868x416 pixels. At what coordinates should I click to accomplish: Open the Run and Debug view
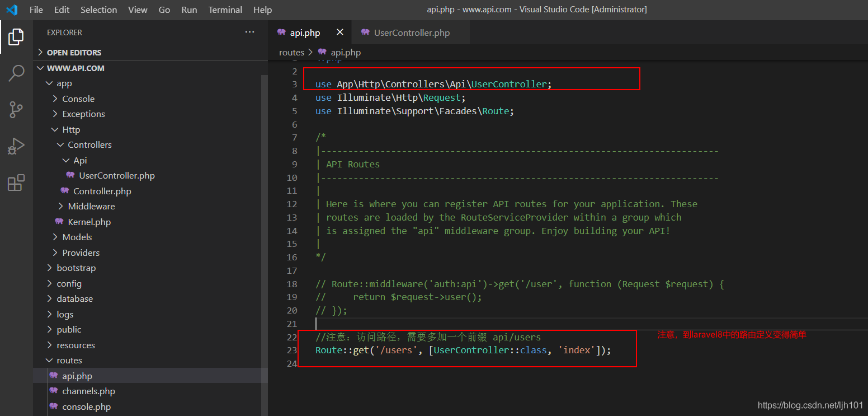point(16,146)
